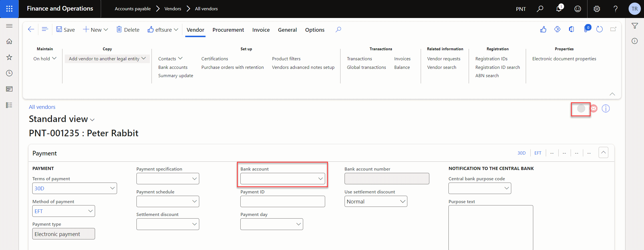Click Summary update
Screen dimensions: 644x250
point(176,75)
